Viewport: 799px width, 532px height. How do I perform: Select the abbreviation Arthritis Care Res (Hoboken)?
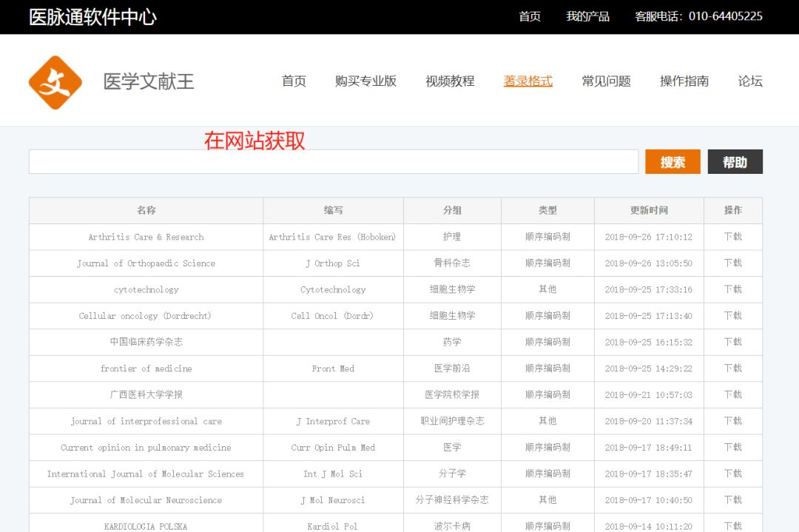[x=332, y=237]
